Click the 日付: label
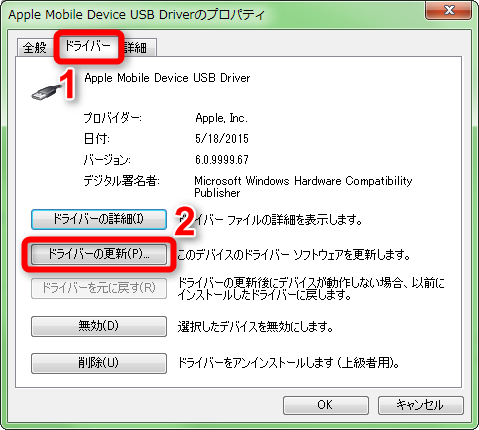The width and height of the screenshot is (479, 430). click(97, 139)
